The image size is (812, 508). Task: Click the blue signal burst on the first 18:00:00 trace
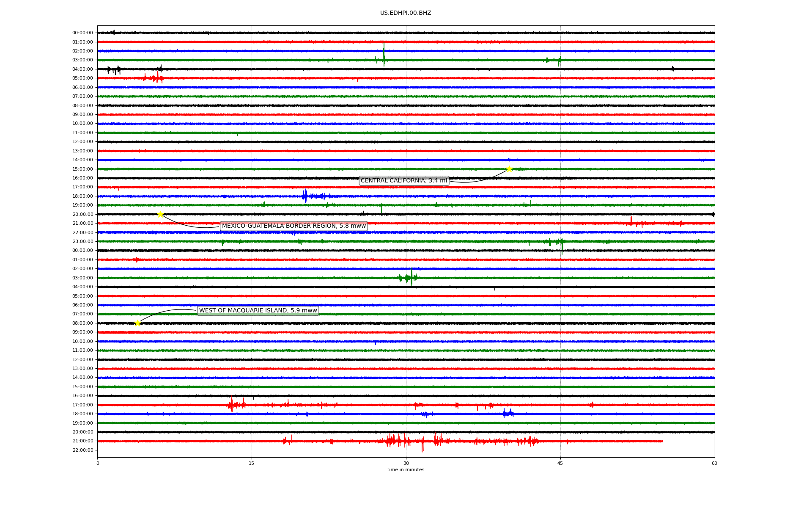[x=305, y=196]
